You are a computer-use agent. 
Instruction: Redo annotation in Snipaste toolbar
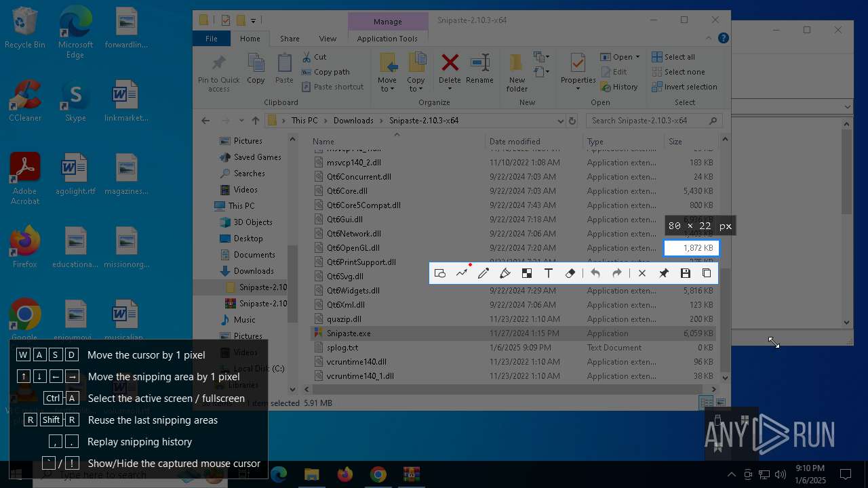click(617, 273)
